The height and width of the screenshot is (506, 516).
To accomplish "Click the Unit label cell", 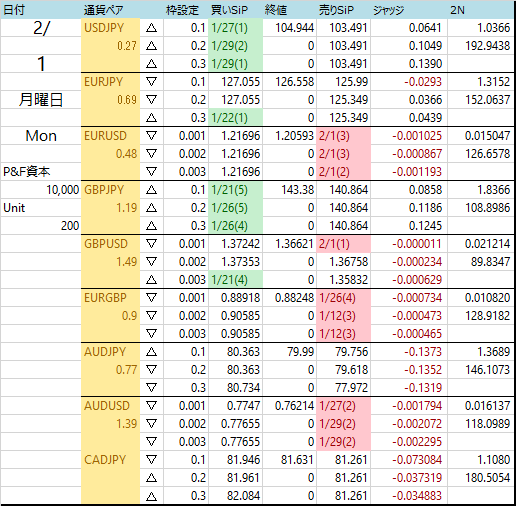I will coord(41,208).
